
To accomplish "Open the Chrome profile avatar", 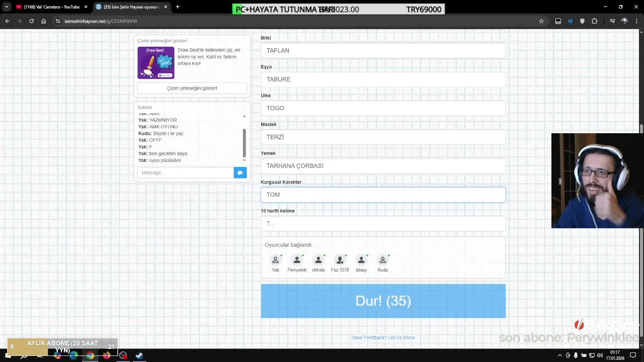I will coord(624,21).
